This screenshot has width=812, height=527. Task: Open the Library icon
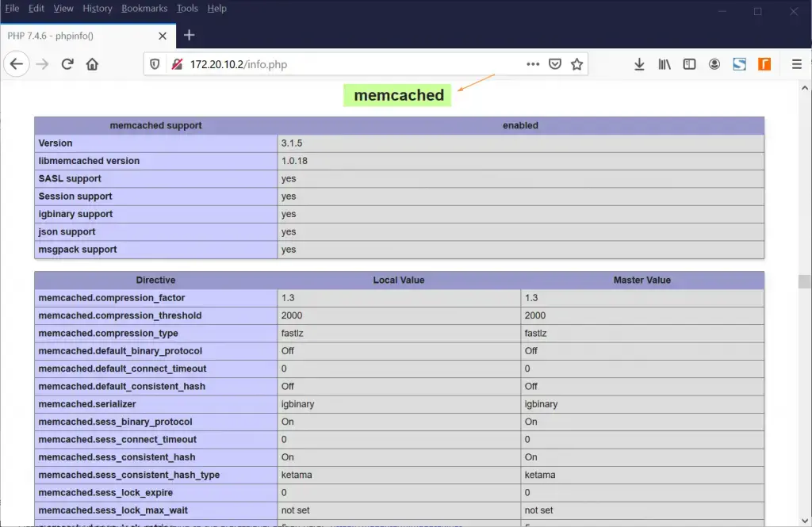(x=665, y=63)
